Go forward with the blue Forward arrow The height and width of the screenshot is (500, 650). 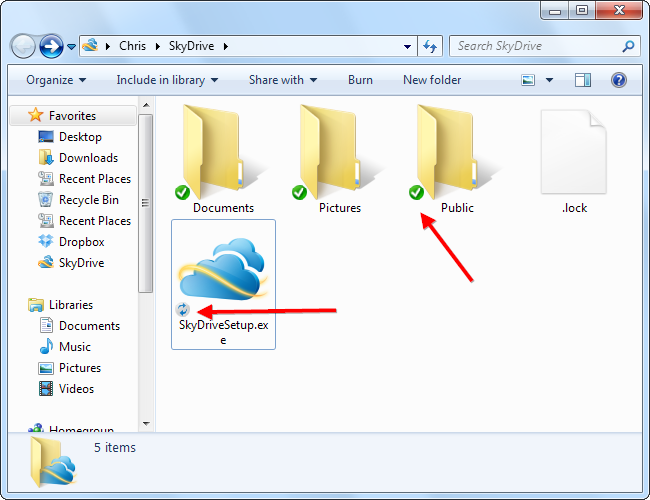coord(51,46)
